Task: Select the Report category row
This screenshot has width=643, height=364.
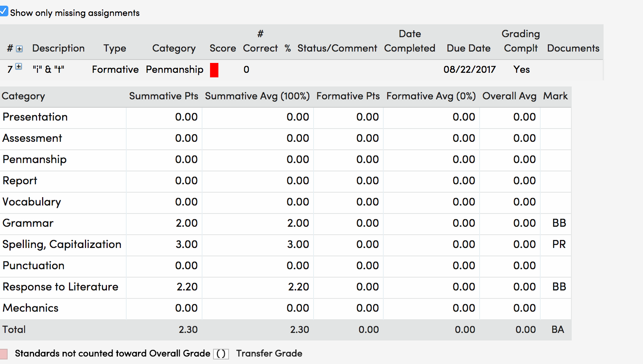Action: 285,181
